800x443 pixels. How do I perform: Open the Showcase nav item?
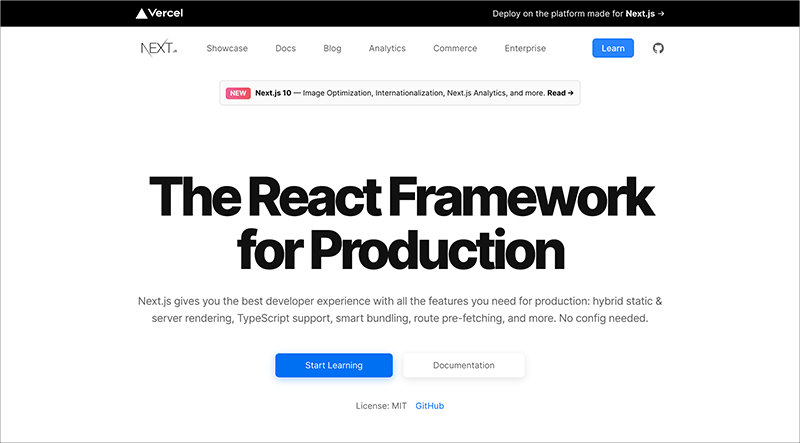click(227, 48)
